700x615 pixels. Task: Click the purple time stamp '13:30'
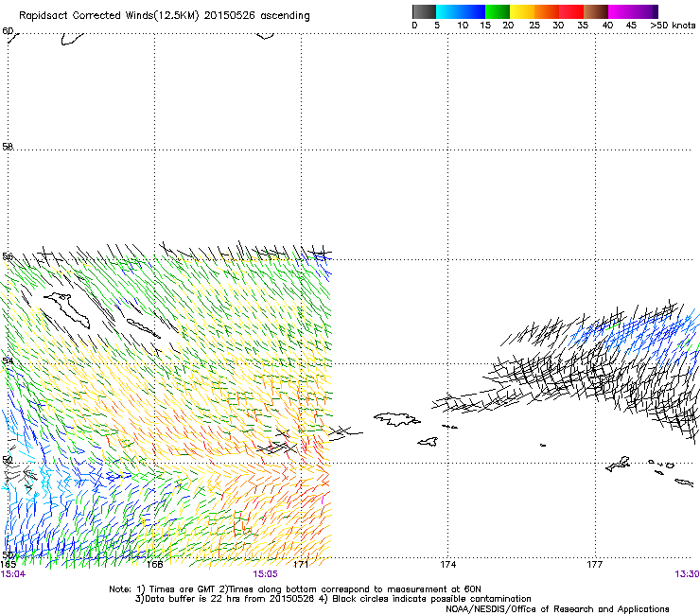pos(687,574)
